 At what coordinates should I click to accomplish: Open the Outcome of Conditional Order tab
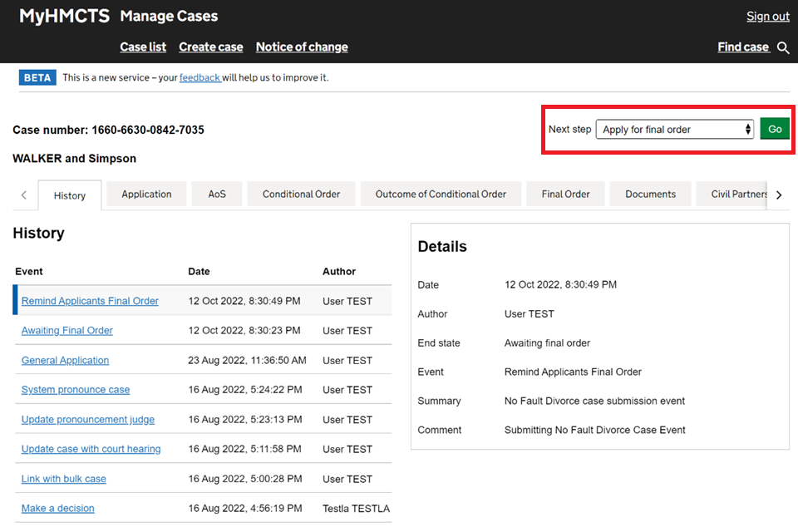click(441, 195)
